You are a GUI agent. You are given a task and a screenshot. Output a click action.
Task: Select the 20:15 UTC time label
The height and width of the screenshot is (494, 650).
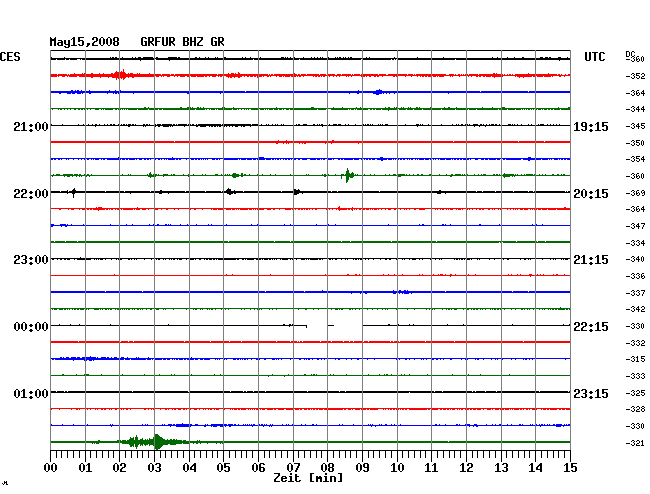[x=591, y=194]
